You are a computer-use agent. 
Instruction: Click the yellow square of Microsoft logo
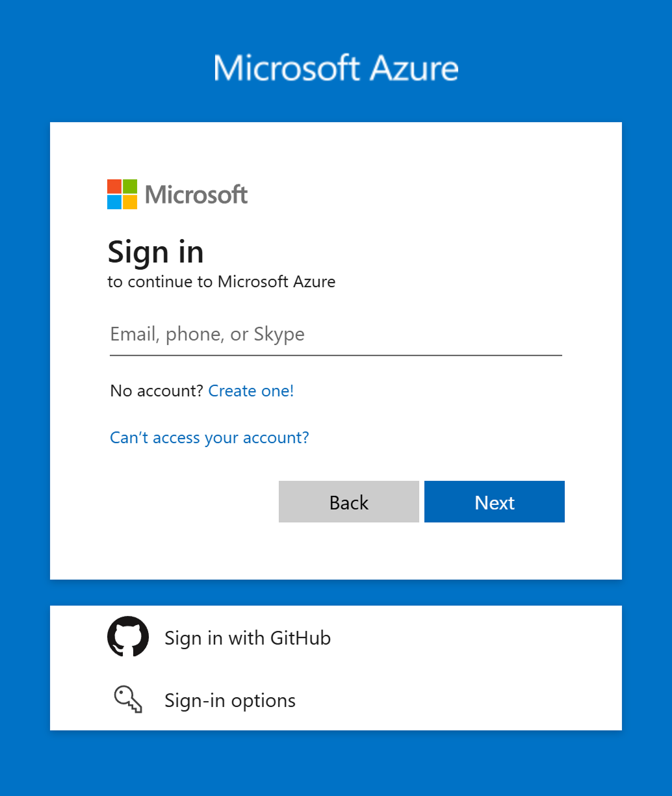130,202
